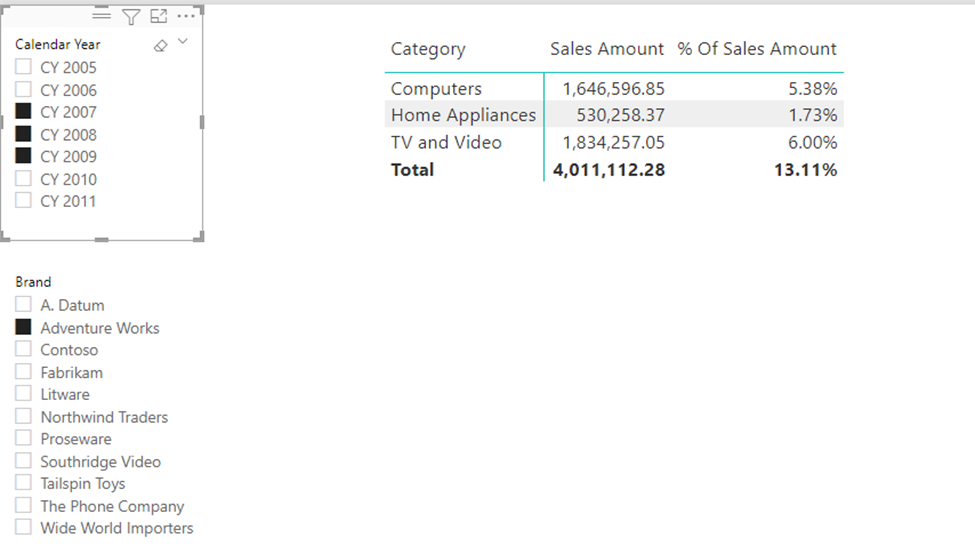
Task: Click the Focus mode icon on slicer
Action: point(159,16)
